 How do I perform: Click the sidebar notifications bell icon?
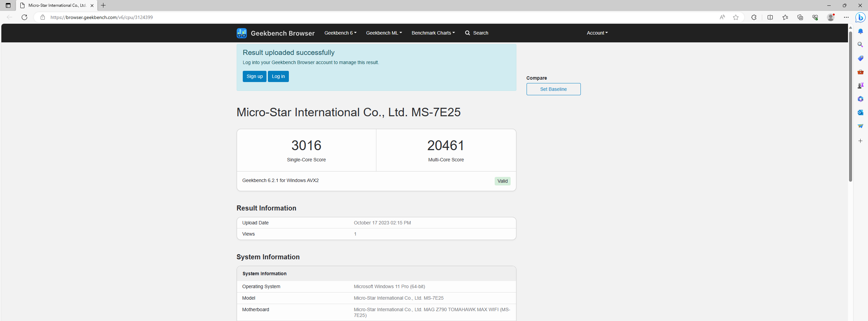[x=861, y=31]
